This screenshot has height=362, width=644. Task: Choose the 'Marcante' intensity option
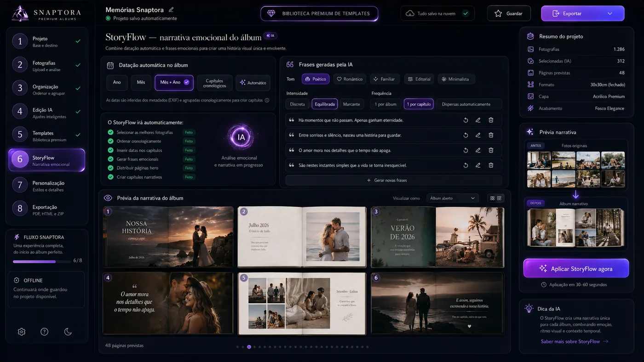351,104
